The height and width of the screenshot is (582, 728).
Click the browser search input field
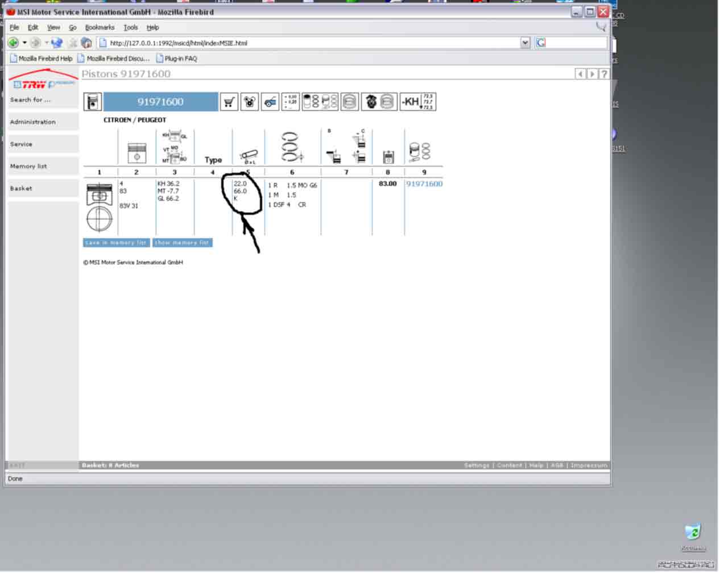tap(576, 43)
